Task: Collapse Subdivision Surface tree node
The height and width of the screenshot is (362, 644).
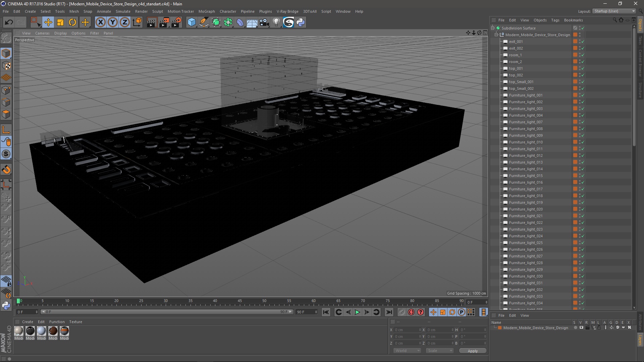Action: pos(493,28)
